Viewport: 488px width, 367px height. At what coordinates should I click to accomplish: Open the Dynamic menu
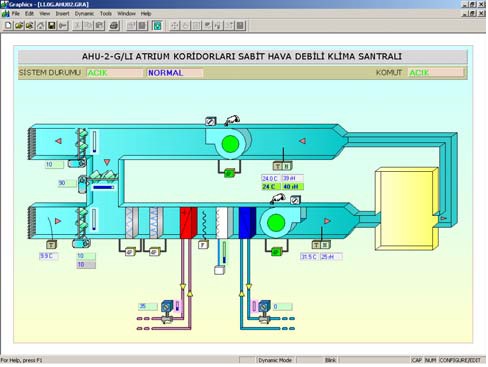(x=84, y=14)
